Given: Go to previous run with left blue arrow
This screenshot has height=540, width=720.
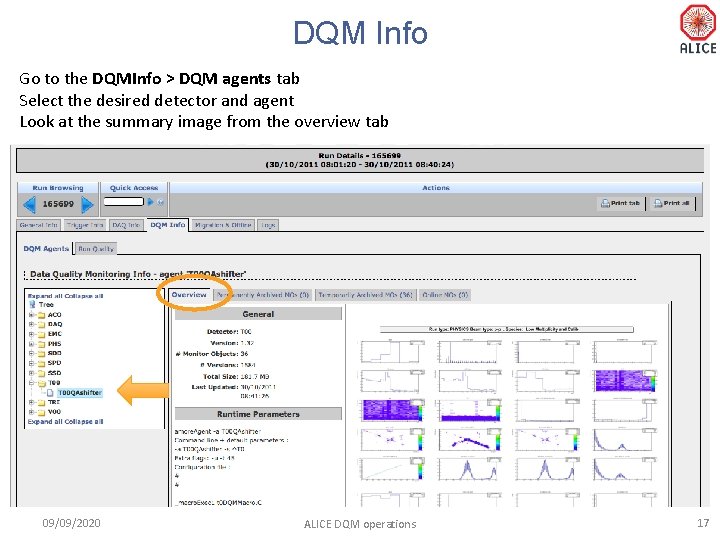Looking at the screenshot, I should 29,204.
